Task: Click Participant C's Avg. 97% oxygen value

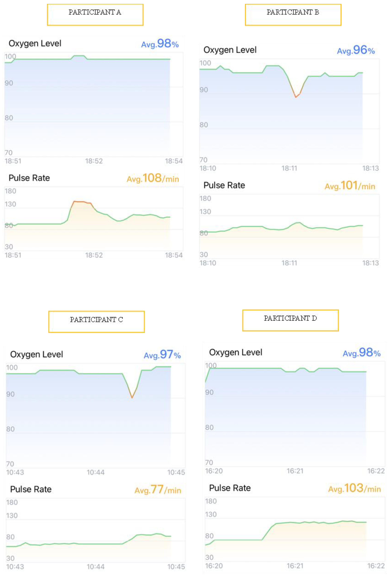Action: pyautogui.click(x=162, y=355)
